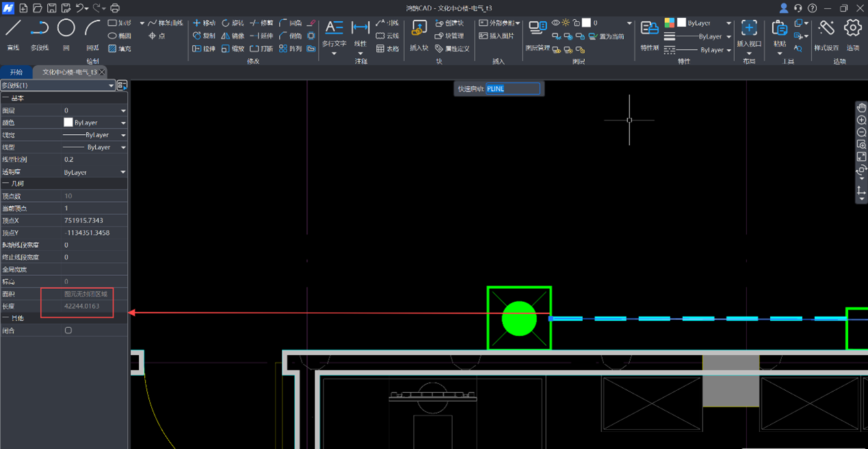Expand the 颜色 ByLayer dropdown in properties

coord(123,123)
